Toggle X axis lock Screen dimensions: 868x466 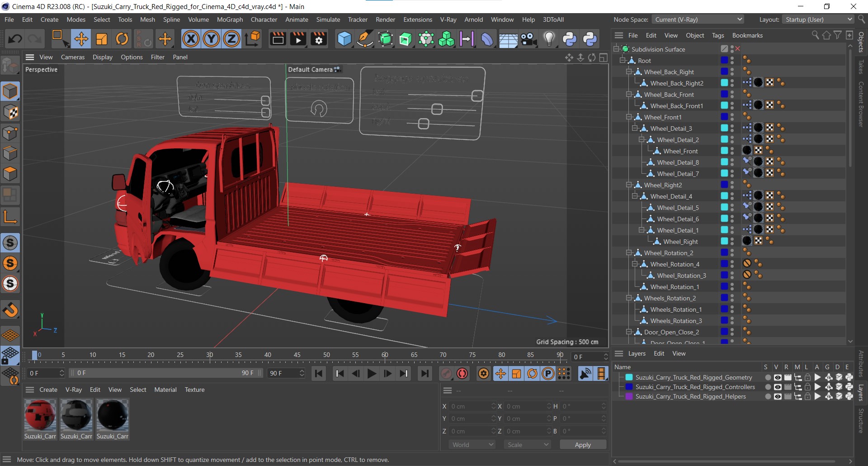click(x=191, y=39)
